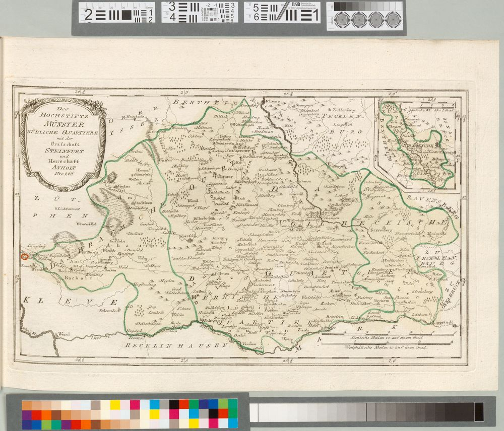This screenshot has height=431, width=504.
Task: Click the 'BENTHEIM' region label at the map's top
Action: coord(205,102)
